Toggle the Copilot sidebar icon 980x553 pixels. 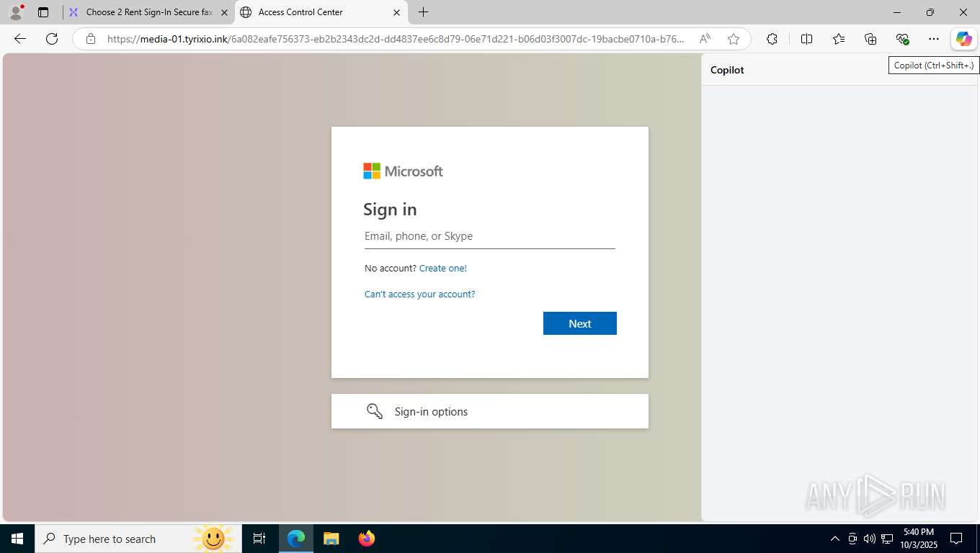(x=963, y=39)
